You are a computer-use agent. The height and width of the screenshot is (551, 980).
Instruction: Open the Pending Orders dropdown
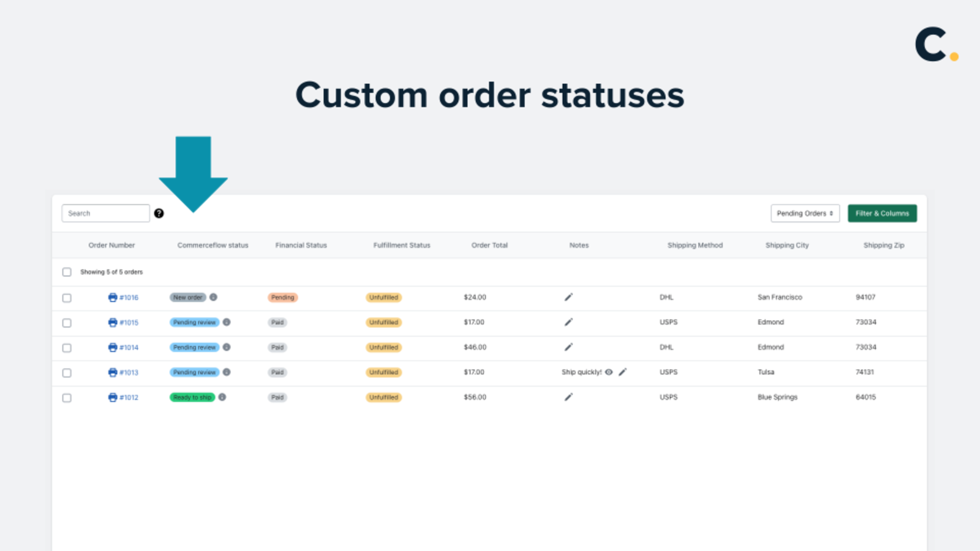click(x=805, y=213)
